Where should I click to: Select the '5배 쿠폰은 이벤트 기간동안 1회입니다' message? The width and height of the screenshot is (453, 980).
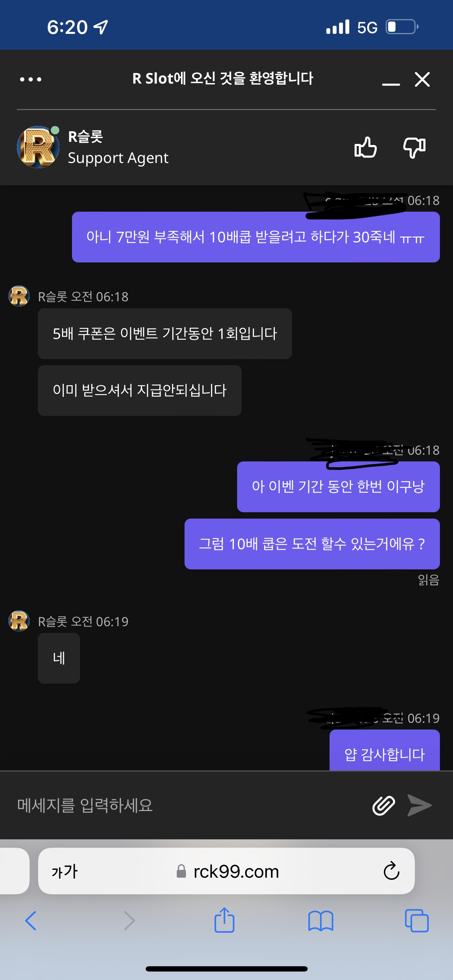165,334
